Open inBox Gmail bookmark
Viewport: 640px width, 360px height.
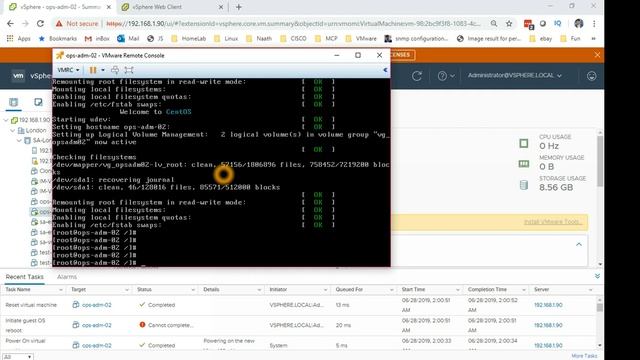tap(97, 38)
